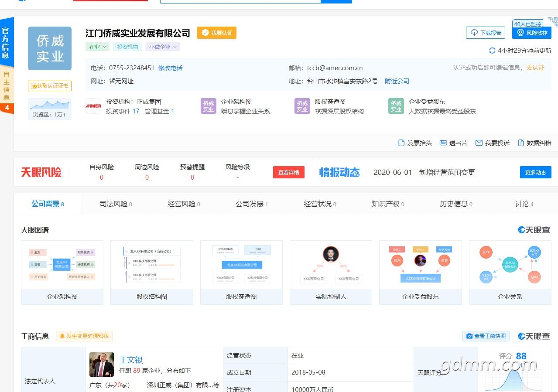Click the 自身风险 count 0
This screenshot has width=558, height=392.
point(102,177)
